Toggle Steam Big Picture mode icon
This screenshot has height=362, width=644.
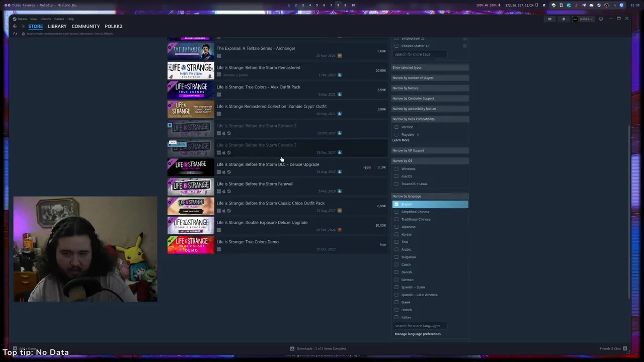601,19
